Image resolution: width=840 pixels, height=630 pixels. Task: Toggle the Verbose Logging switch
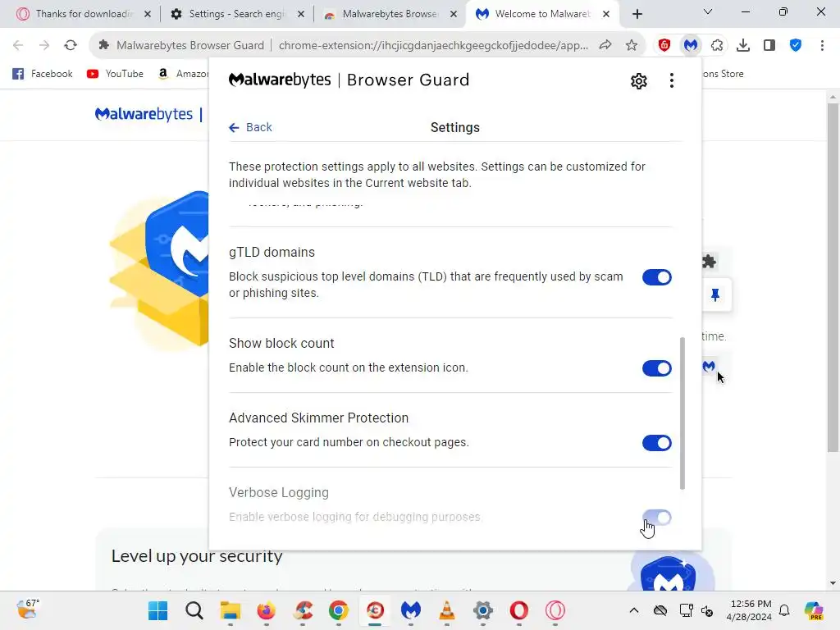click(x=657, y=518)
